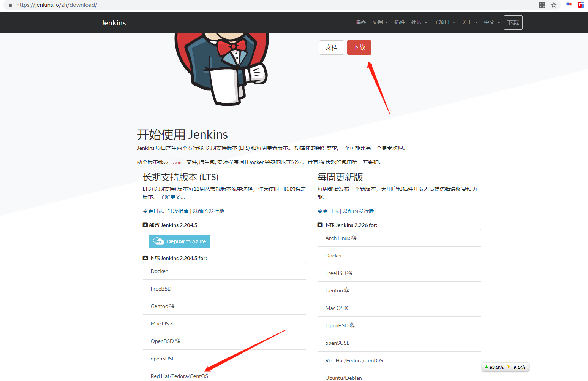The width and height of the screenshot is (588, 381).
Task: Expand the 社区 dropdown menu
Action: 419,22
